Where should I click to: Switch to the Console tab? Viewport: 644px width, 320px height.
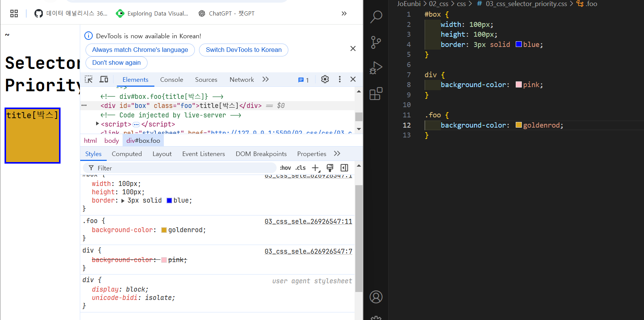pos(171,80)
